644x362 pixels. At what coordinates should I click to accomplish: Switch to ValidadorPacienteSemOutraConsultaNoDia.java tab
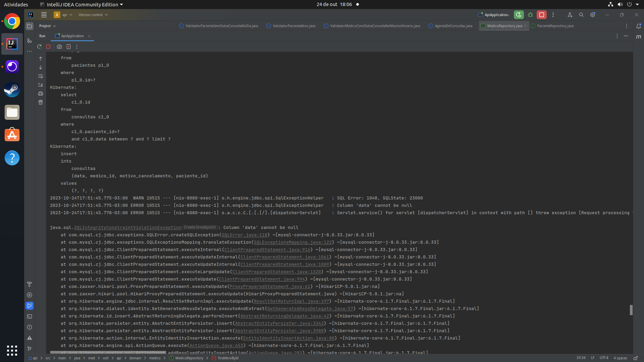click(x=219, y=26)
